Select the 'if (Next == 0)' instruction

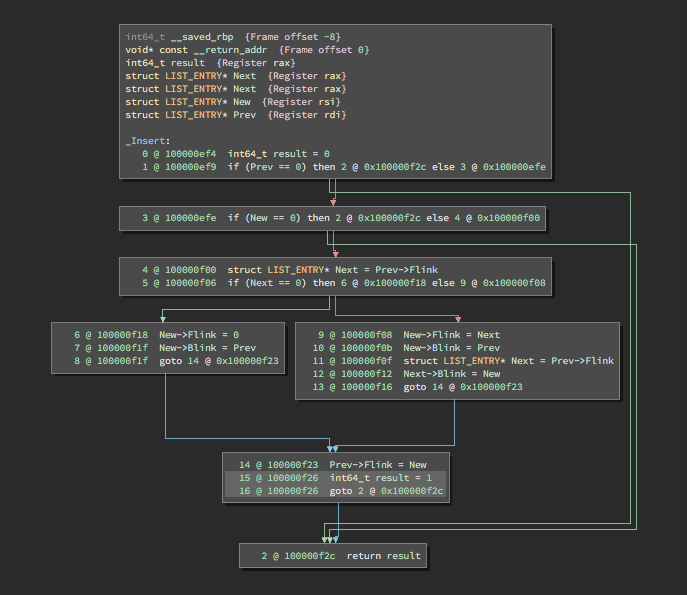coord(269,283)
